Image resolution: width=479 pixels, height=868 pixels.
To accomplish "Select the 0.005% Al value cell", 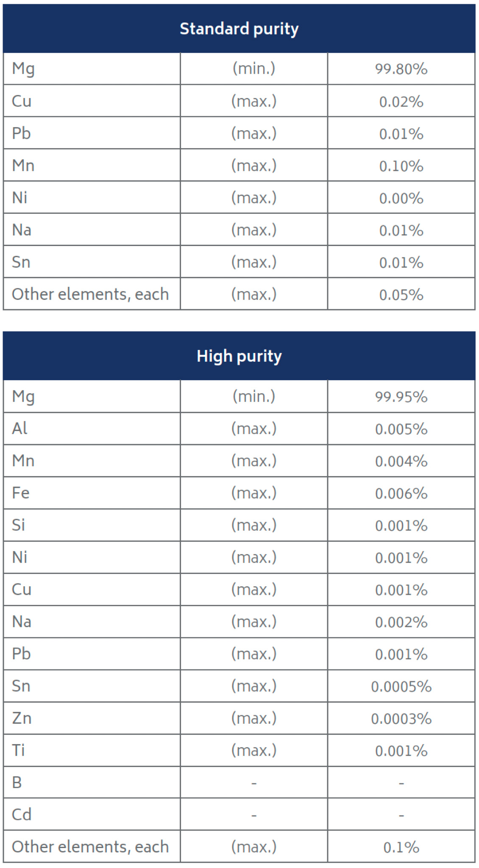I will coord(401,429).
